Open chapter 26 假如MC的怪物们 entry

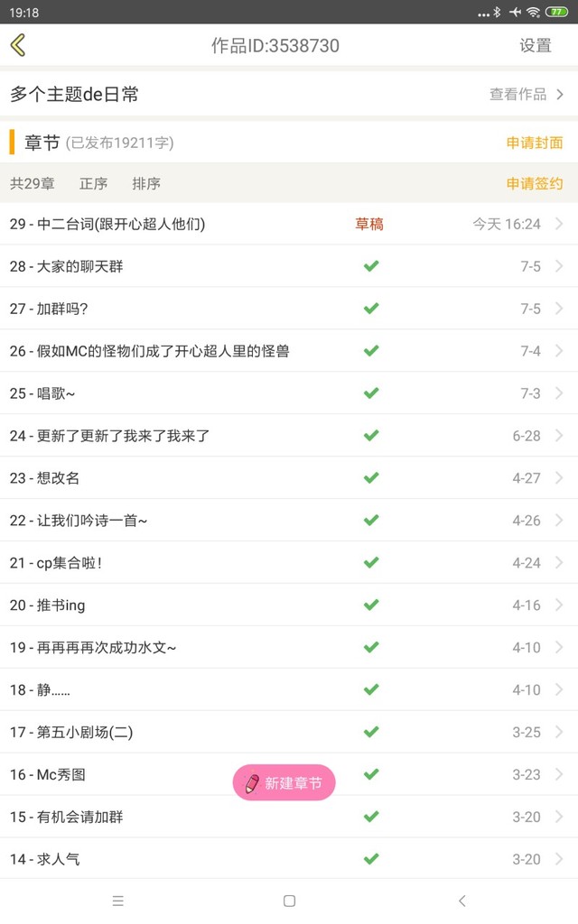(289, 351)
